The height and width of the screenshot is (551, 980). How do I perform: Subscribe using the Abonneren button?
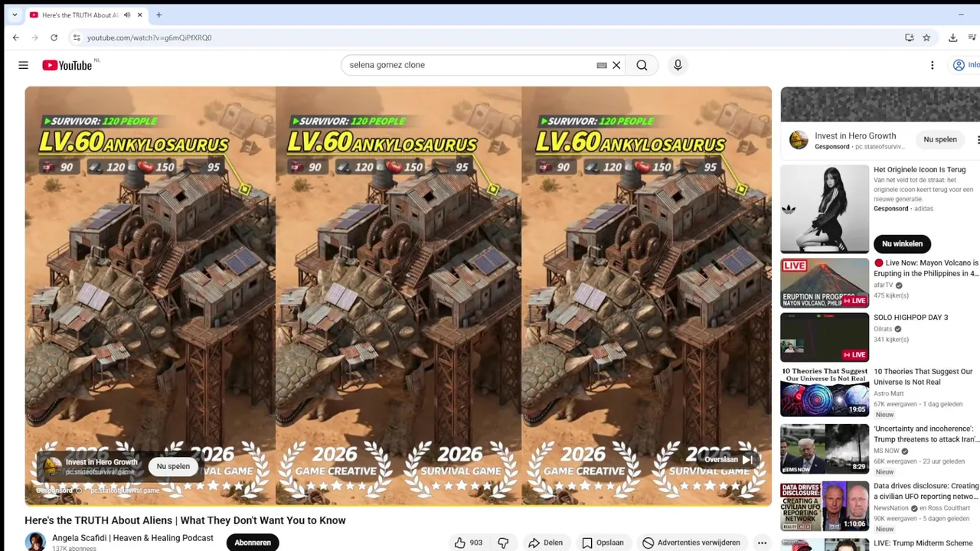point(253,543)
